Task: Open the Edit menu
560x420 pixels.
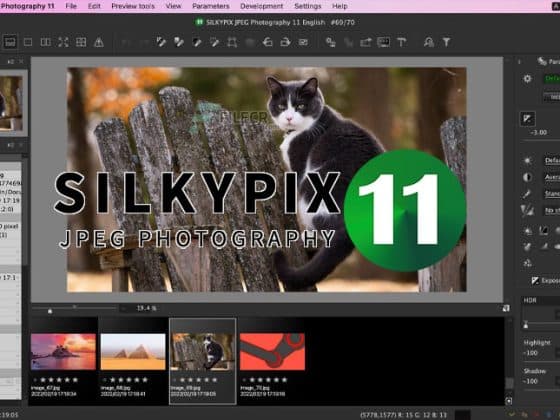Action: (94, 6)
